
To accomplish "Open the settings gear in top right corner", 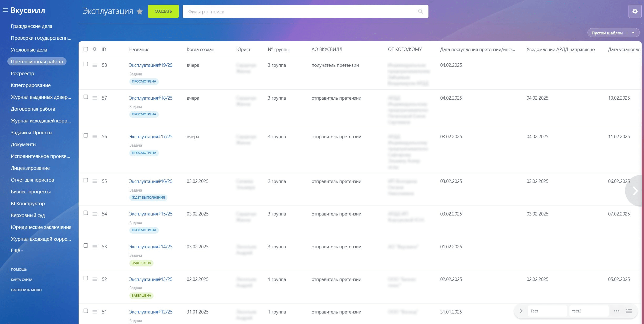I will (635, 11).
